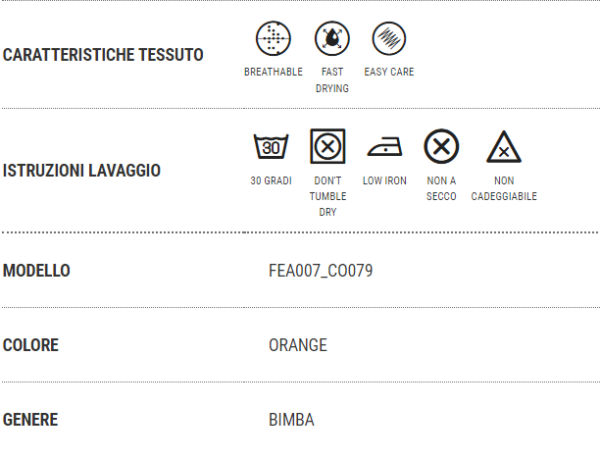Viewport: 600px width, 459px height.
Task: Click the CARATTERISTICHE TESSUTO heading
Action: tap(103, 55)
